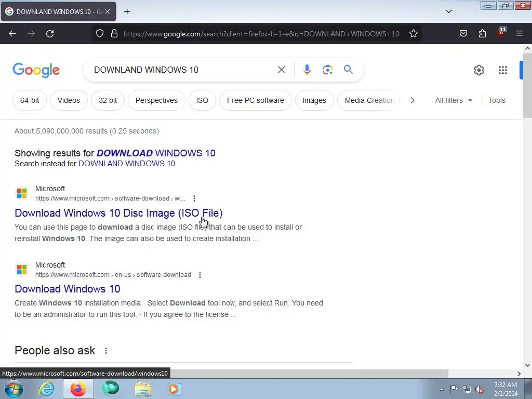Launch Internet Explorer from taskbar
This screenshot has width=532, height=399.
(46, 389)
